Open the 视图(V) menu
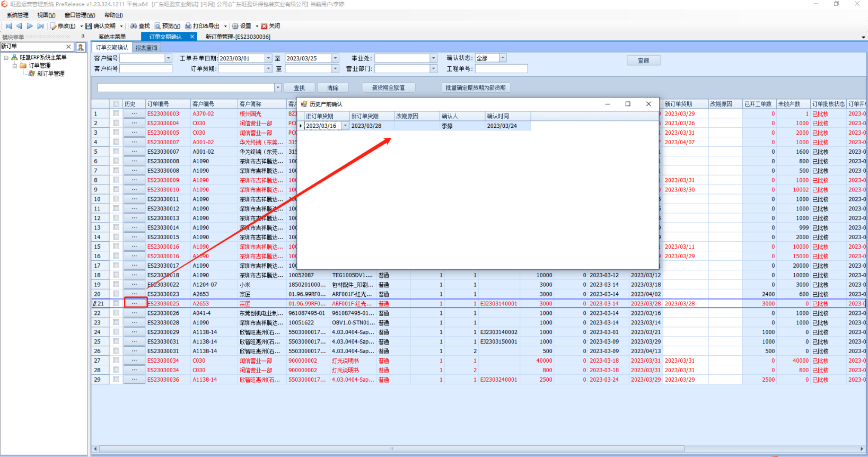Screen dimensions: 868x457 [x=46, y=15]
